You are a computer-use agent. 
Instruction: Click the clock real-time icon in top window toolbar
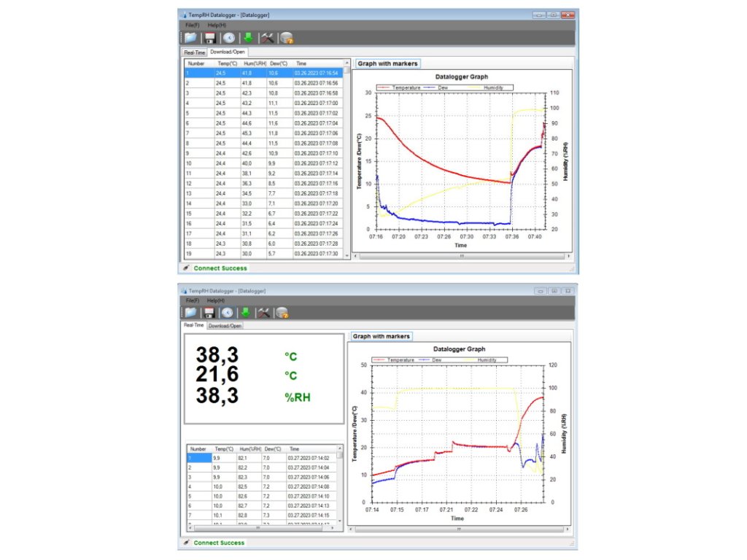[229, 38]
